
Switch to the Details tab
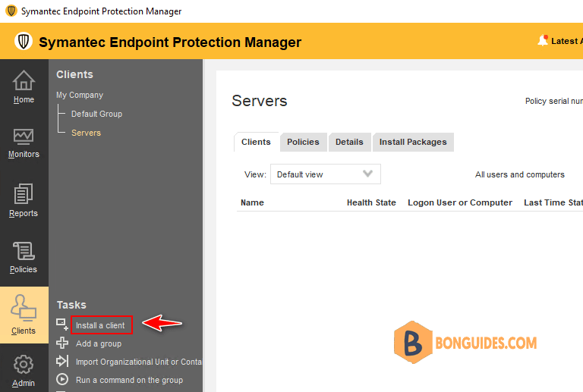(349, 143)
